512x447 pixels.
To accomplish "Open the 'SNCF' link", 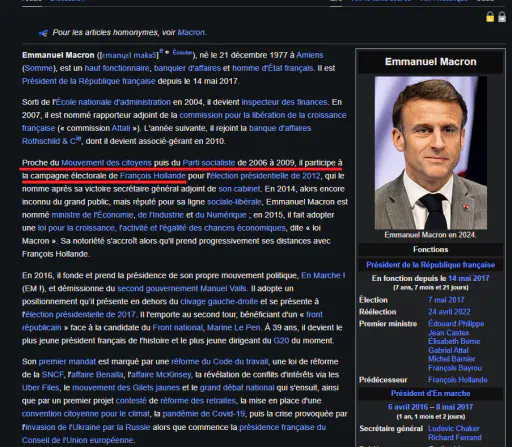I will coord(52,374).
